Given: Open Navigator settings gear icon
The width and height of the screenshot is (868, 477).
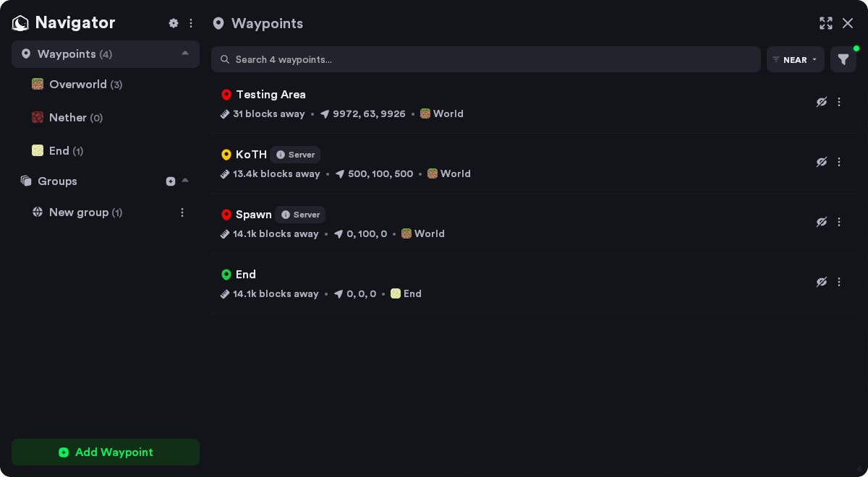Looking at the screenshot, I should 174,23.
